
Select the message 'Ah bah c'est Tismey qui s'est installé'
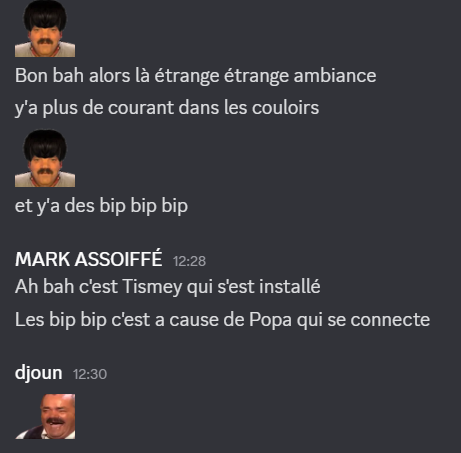pyautogui.click(x=168, y=287)
